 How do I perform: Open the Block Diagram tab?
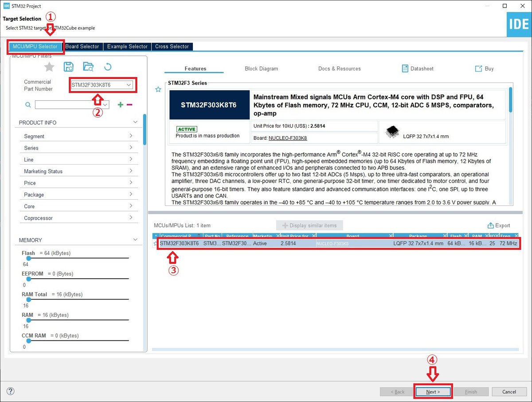coord(262,69)
